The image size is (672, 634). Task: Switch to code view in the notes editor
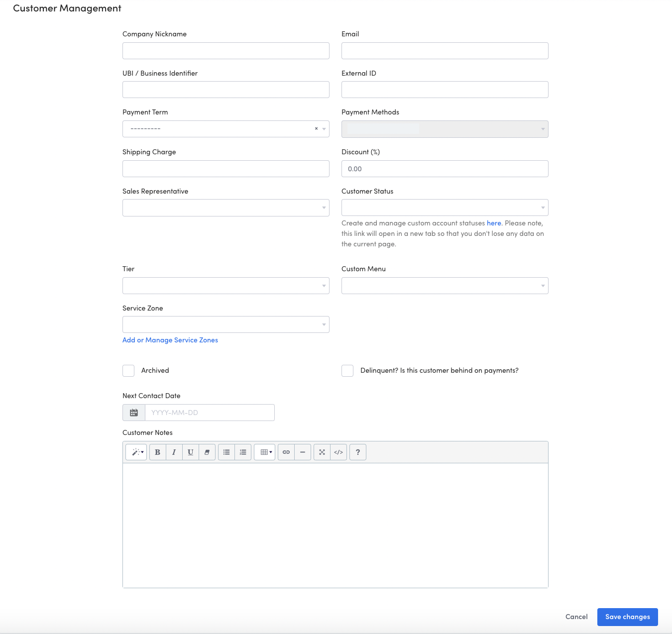[x=338, y=452]
